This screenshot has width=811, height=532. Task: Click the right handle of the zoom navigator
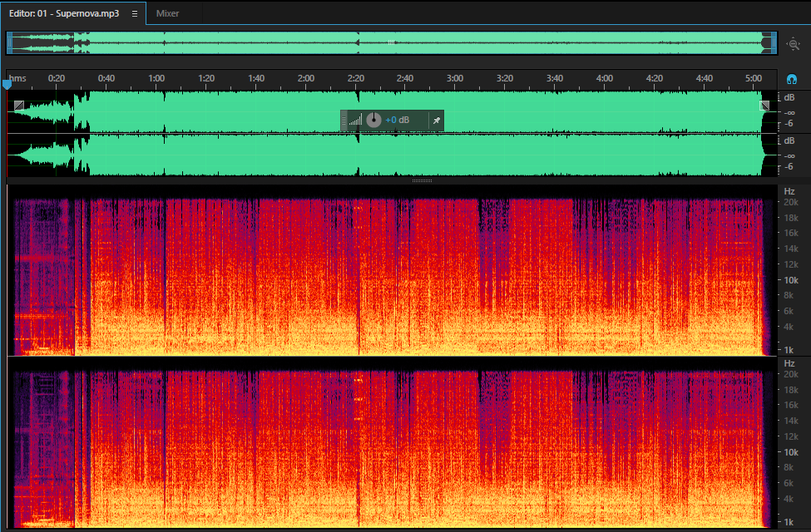click(774, 43)
